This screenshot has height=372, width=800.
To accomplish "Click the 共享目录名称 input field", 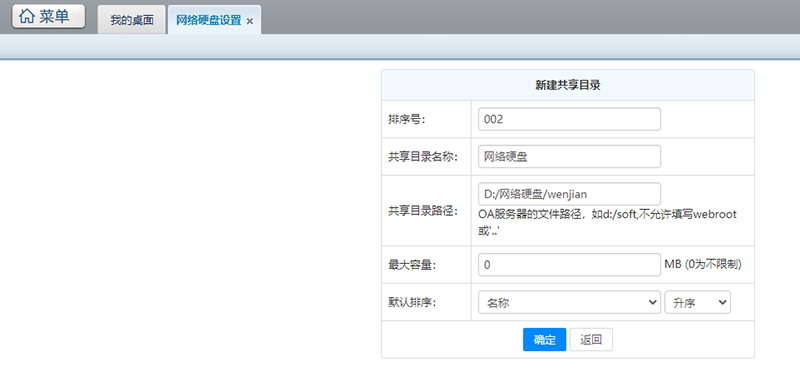I will (569, 157).
